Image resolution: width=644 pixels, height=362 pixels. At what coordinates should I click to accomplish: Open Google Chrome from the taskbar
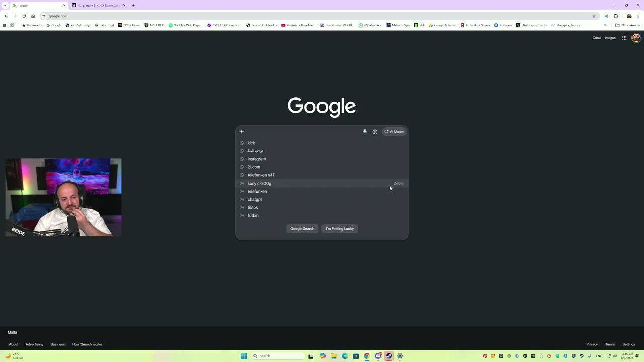(367, 356)
